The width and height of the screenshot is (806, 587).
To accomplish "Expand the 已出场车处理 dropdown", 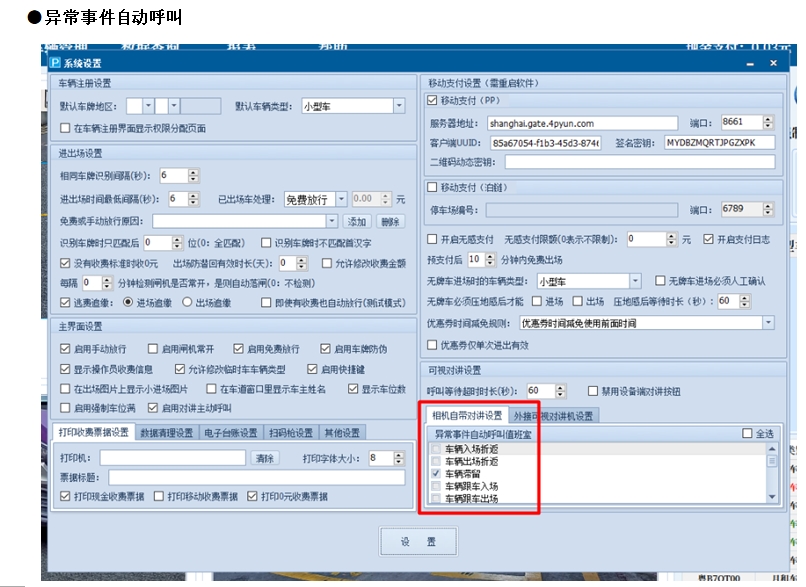I will click(x=340, y=200).
